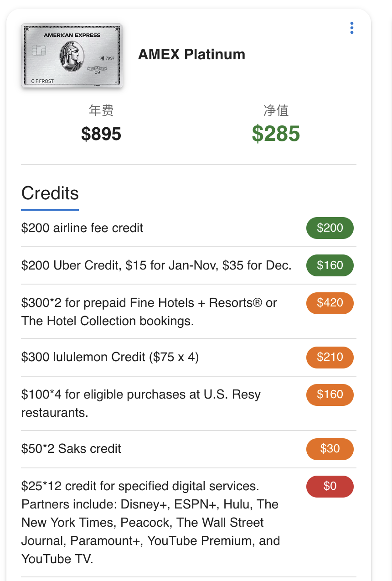The image size is (392, 581).
Task: Click the Resy restaurants credit description
Action: click(x=141, y=404)
